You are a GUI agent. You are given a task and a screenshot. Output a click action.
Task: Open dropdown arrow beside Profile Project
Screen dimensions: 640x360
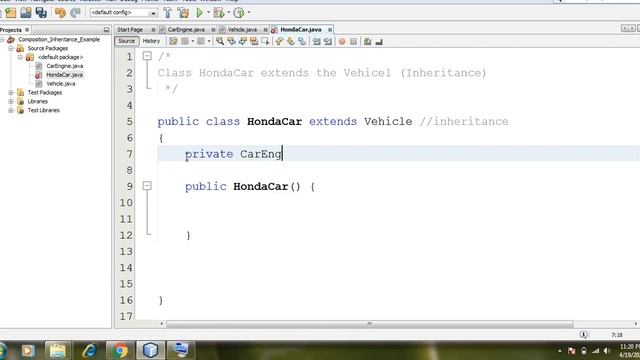pos(249,13)
